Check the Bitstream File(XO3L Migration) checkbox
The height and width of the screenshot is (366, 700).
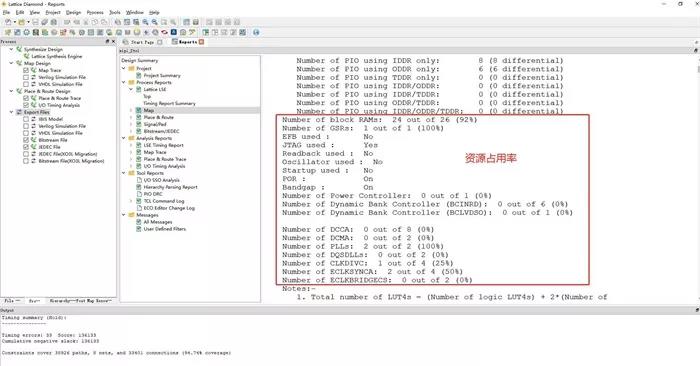click(26, 161)
